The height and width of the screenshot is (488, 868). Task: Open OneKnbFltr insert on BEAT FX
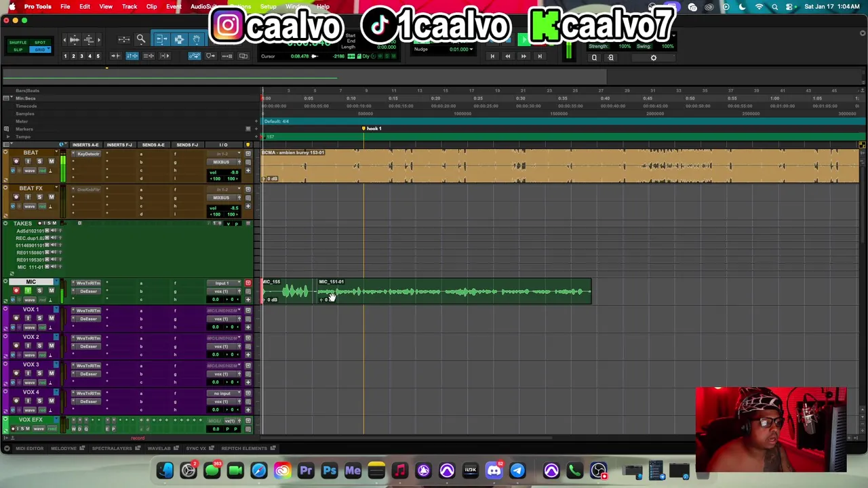[x=88, y=190]
